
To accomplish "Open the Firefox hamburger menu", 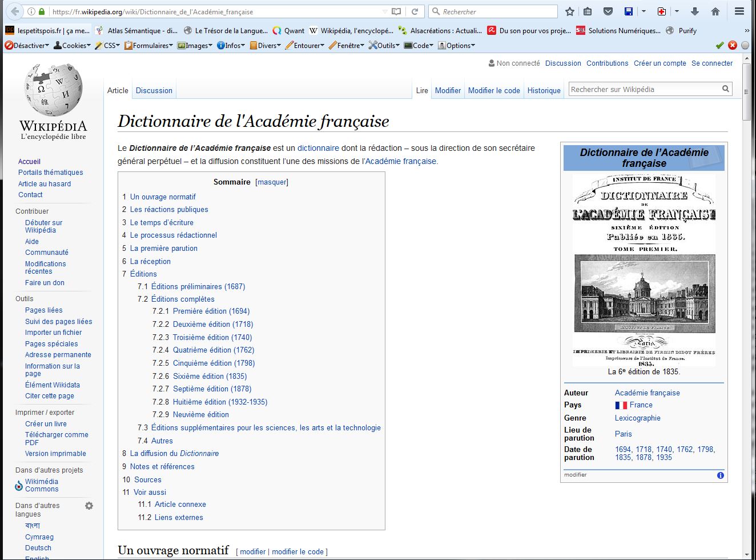I will click(x=739, y=11).
